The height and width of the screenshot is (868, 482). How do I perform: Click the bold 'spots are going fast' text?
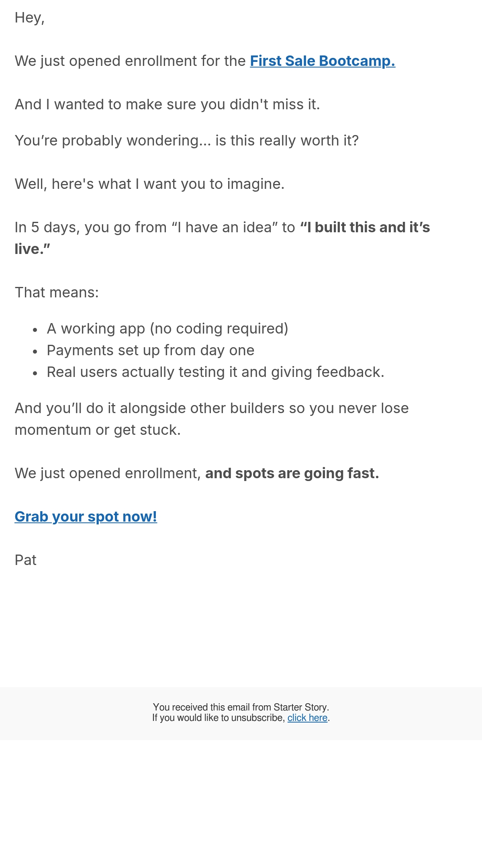[292, 473]
